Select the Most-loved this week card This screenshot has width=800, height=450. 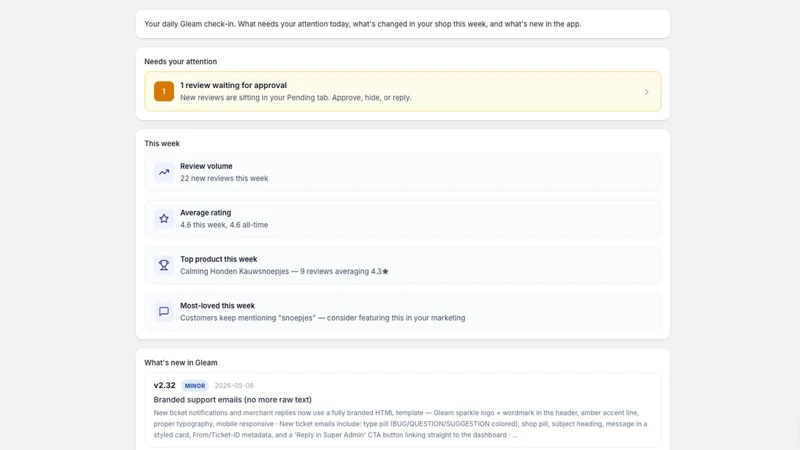click(x=403, y=312)
